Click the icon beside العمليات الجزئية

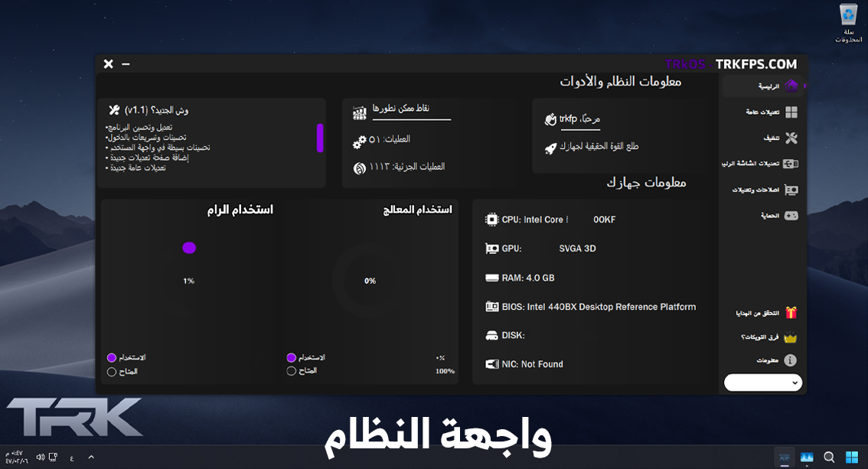coord(360,168)
